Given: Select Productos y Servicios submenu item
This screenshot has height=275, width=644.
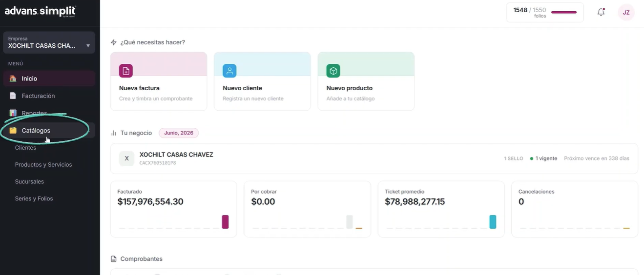Looking at the screenshot, I should coord(43,165).
